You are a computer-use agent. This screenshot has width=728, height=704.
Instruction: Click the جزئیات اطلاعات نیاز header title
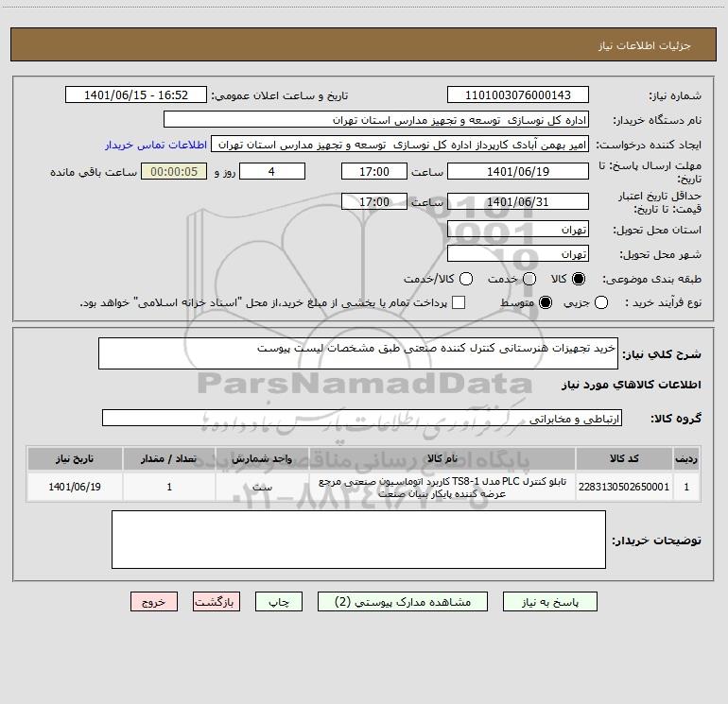coord(645,45)
